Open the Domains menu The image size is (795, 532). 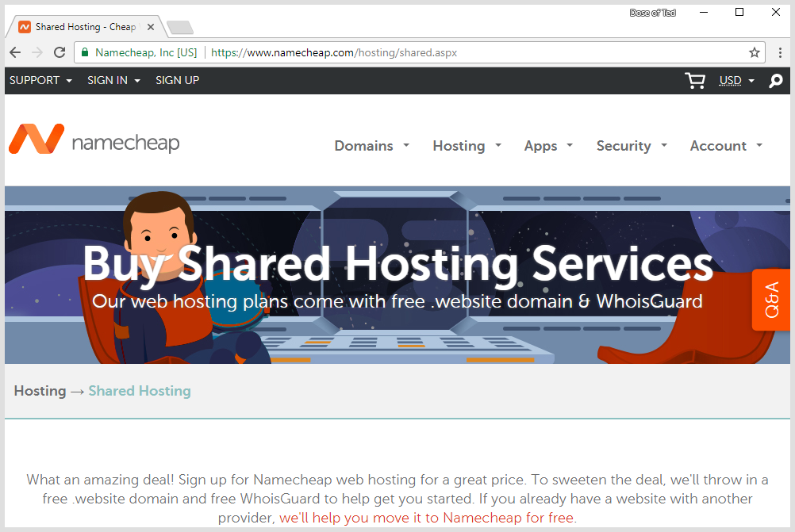(365, 146)
